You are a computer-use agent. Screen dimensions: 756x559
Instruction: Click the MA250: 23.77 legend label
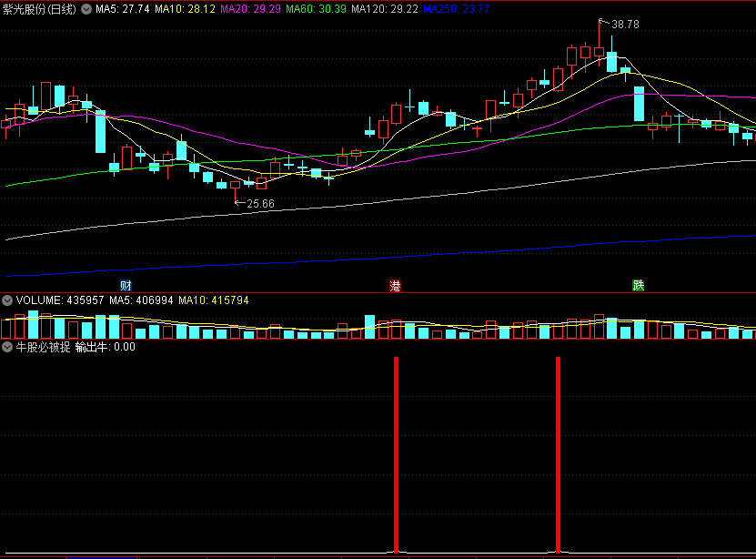pos(456,9)
